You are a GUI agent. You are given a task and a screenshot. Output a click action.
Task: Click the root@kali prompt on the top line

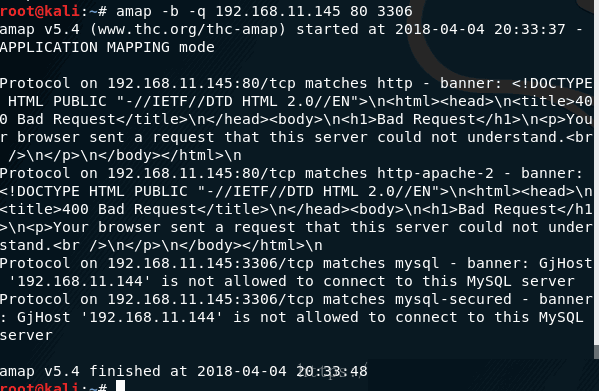[40, 11]
